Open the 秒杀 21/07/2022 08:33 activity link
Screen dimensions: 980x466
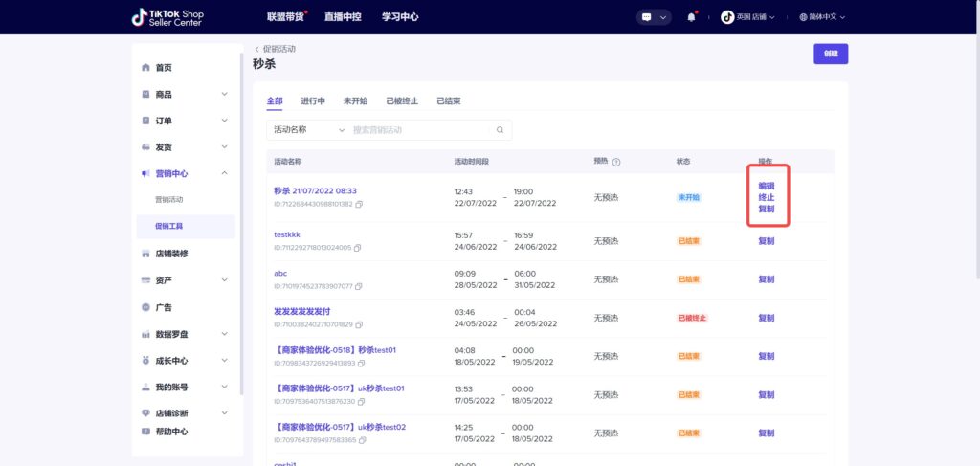(315, 191)
